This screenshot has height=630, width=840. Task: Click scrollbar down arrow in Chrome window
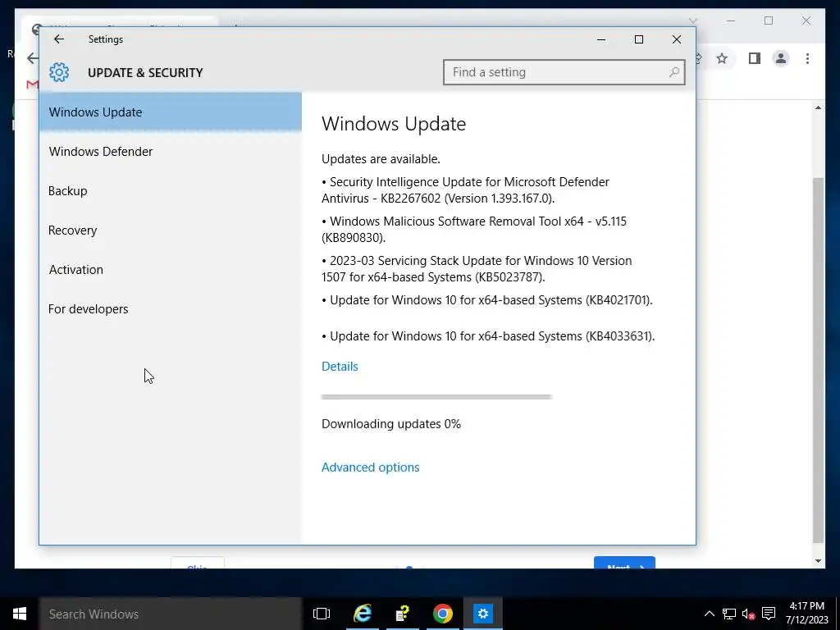818,561
